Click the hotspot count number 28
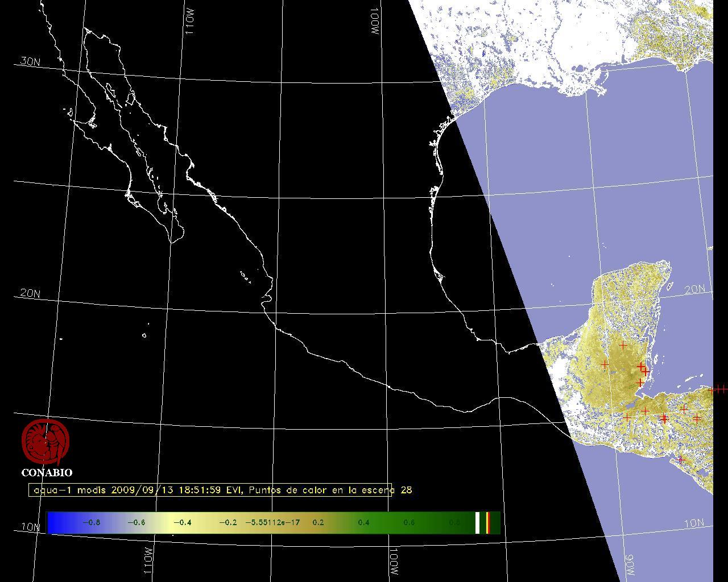This screenshot has height=582, width=728. tap(406, 490)
